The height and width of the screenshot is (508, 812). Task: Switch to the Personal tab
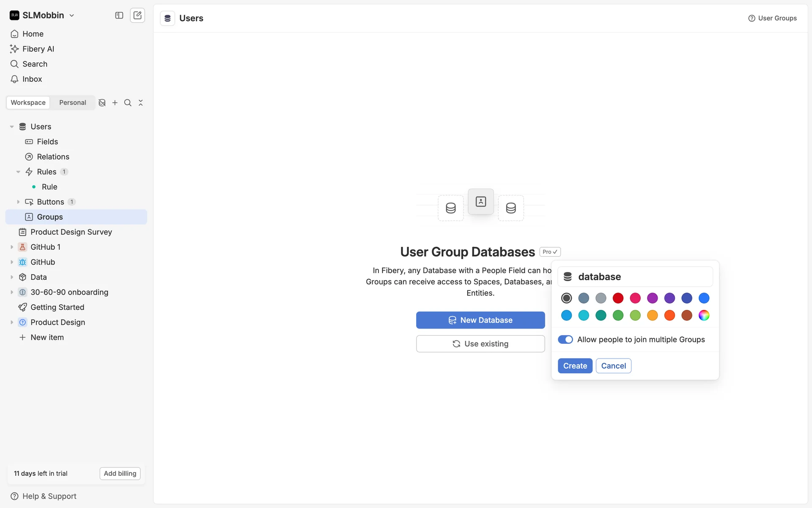click(72, 103)
